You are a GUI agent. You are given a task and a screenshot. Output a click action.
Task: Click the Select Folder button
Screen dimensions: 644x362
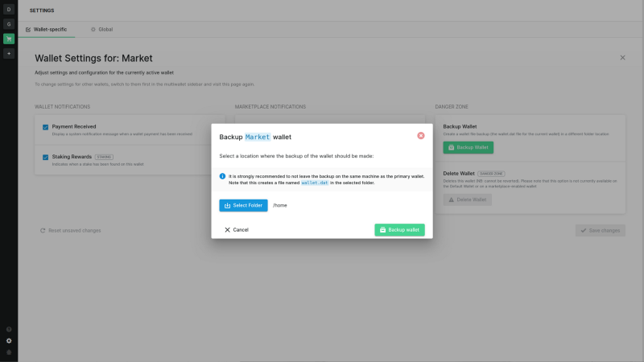[243, 205]
